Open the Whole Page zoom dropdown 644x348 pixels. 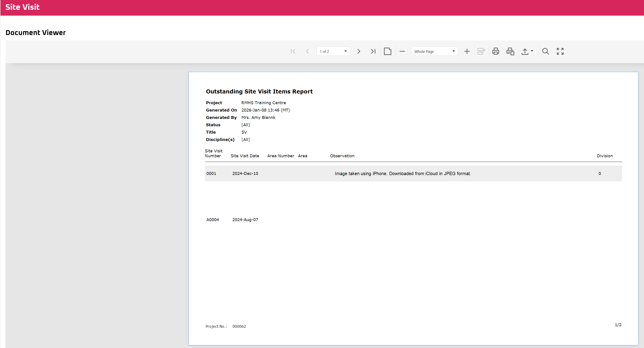pos(434,51)
